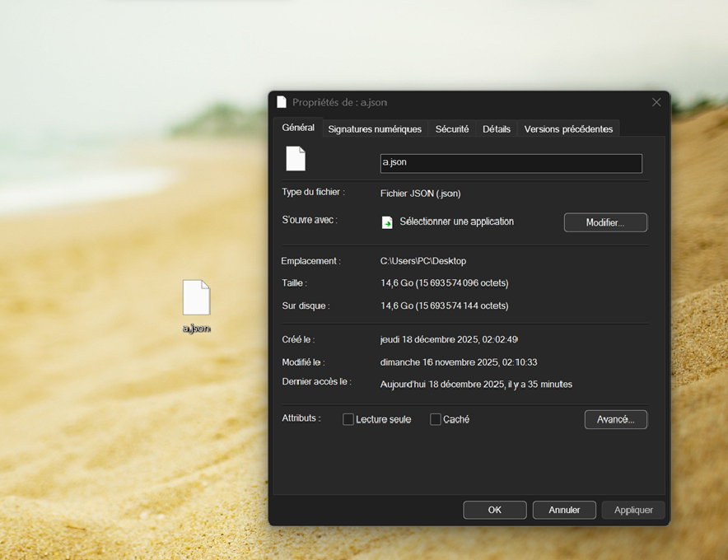Click the Propriétés de : a.json title bar
Image resolution: width=728 pixels, height=560 pixels.
pyautogui.click(x=461, y=102)
